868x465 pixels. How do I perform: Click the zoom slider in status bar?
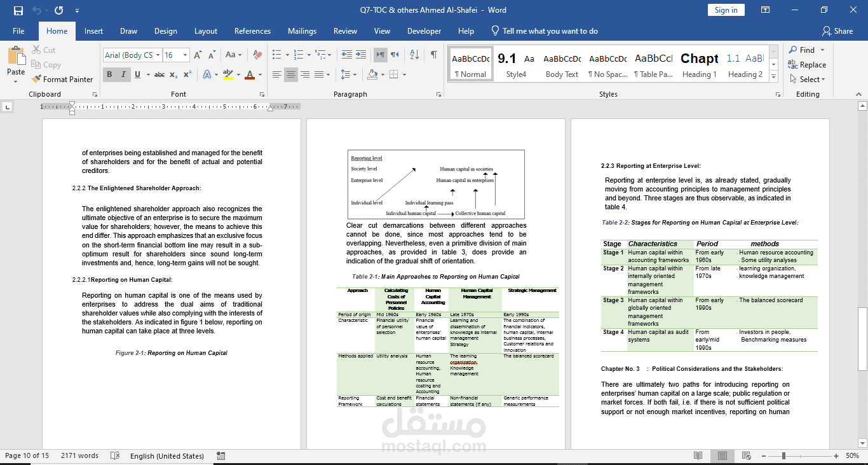click(801, 456)
